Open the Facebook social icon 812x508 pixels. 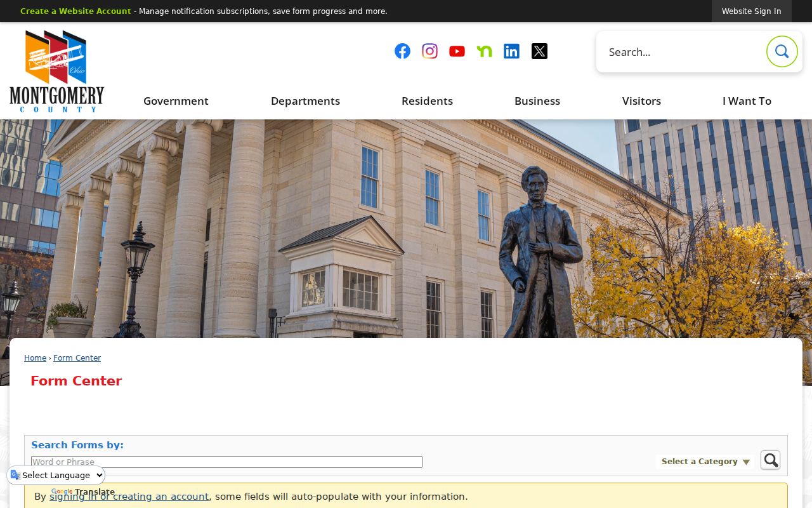pos(402,51)
